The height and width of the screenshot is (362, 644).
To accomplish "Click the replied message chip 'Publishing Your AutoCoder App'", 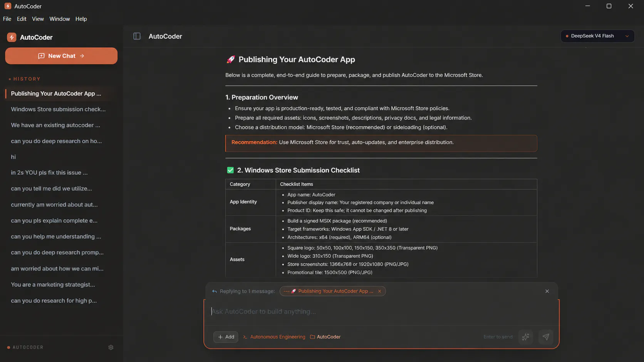I will (333, 291).
